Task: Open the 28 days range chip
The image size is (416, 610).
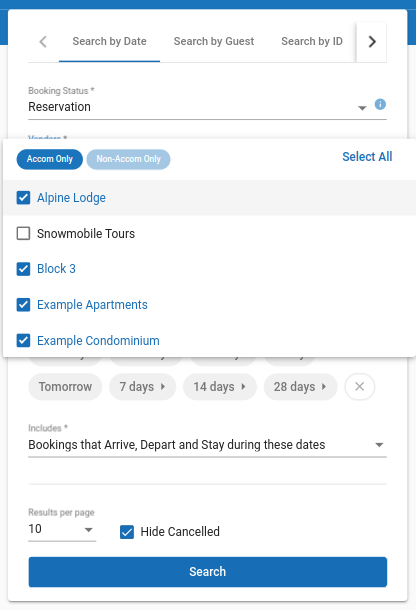Action: (300, 387)
